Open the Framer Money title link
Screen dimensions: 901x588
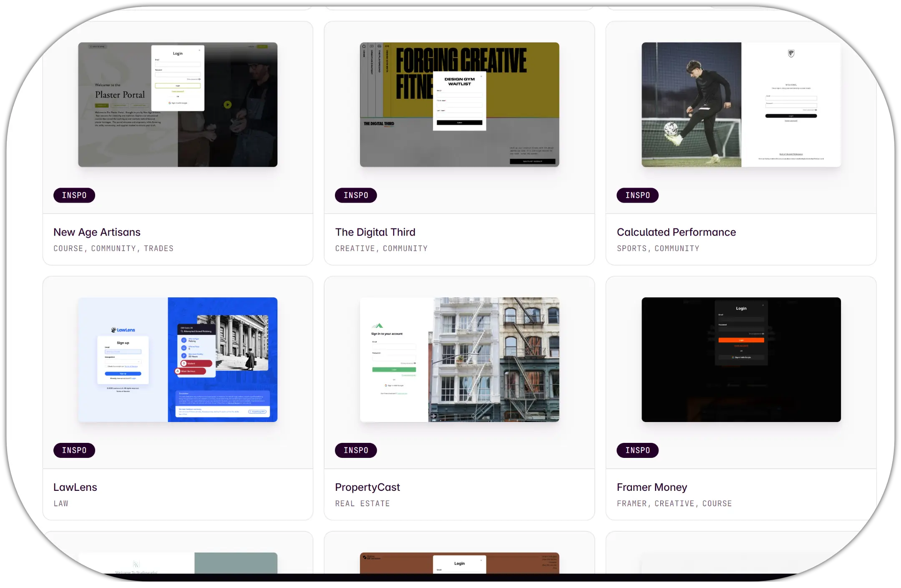point(652,487)
